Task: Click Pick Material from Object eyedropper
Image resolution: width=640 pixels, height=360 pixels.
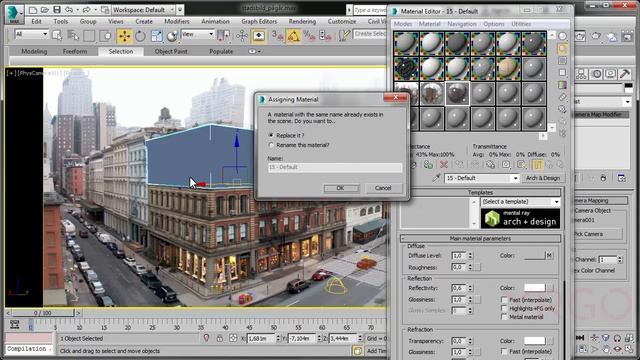Action: point(436,178)
